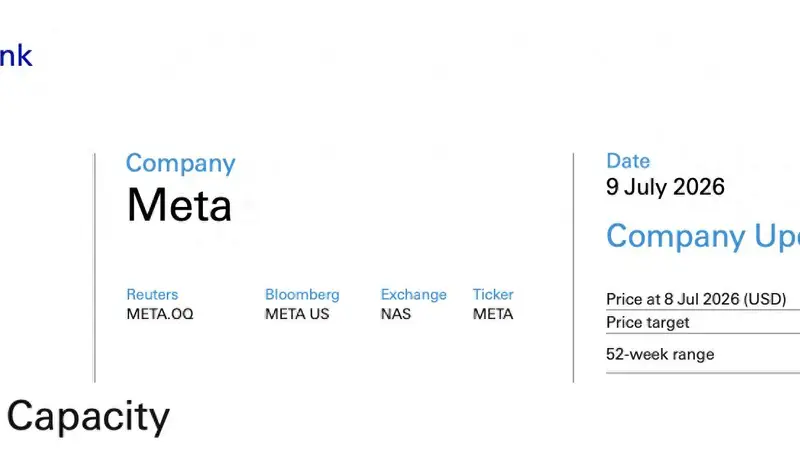Click the Exchange label

pos(413,295)
